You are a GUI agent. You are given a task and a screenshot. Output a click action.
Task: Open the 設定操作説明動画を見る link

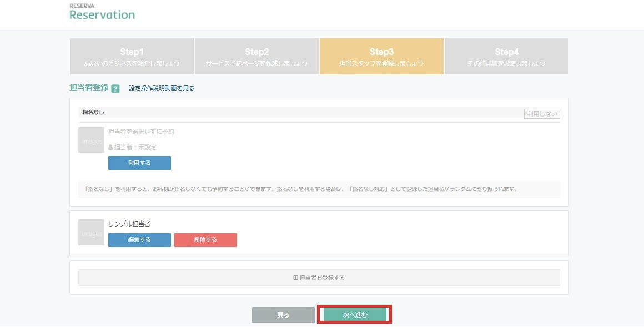pyautogui.click(x=162, y=88)
